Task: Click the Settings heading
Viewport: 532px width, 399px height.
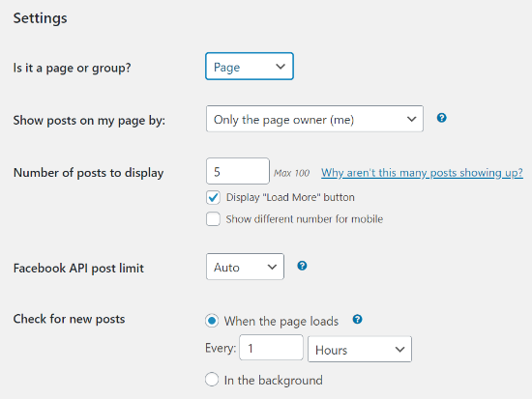Action: coord(40,18)
